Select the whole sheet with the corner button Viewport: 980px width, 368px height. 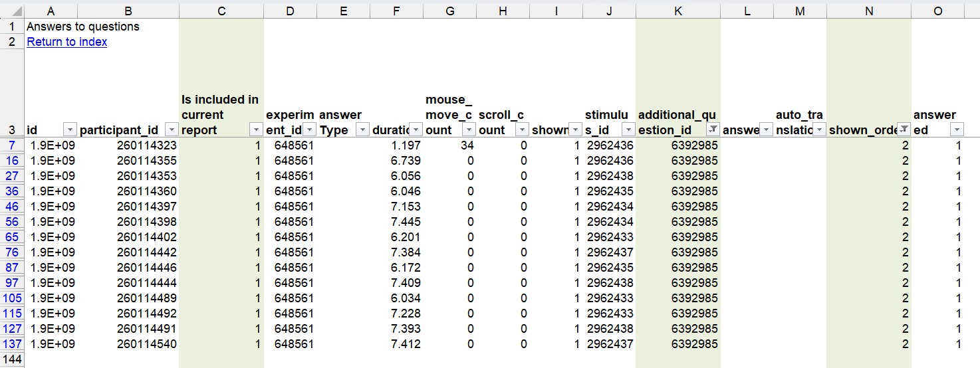12,11
